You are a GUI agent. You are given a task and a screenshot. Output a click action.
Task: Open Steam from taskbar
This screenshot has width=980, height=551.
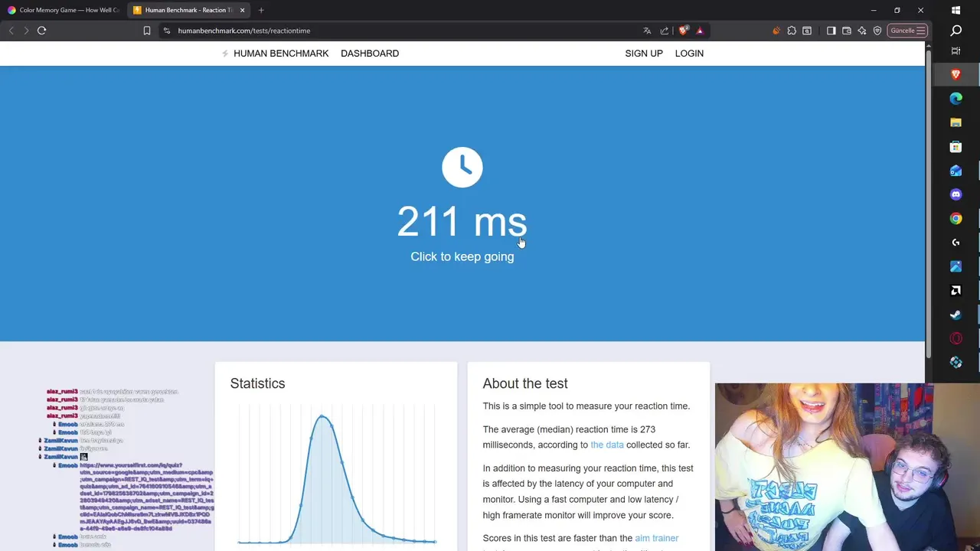pyautogui.click(x=955, y=315)
